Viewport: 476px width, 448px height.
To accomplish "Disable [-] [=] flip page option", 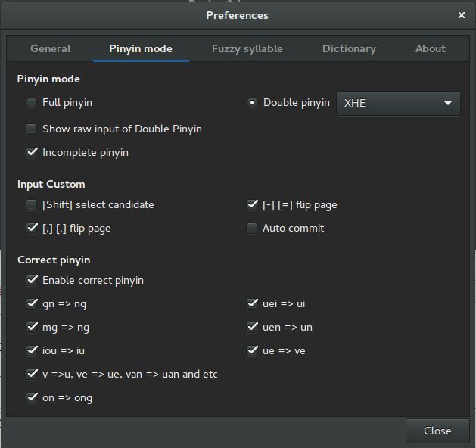I will (252, 204).
